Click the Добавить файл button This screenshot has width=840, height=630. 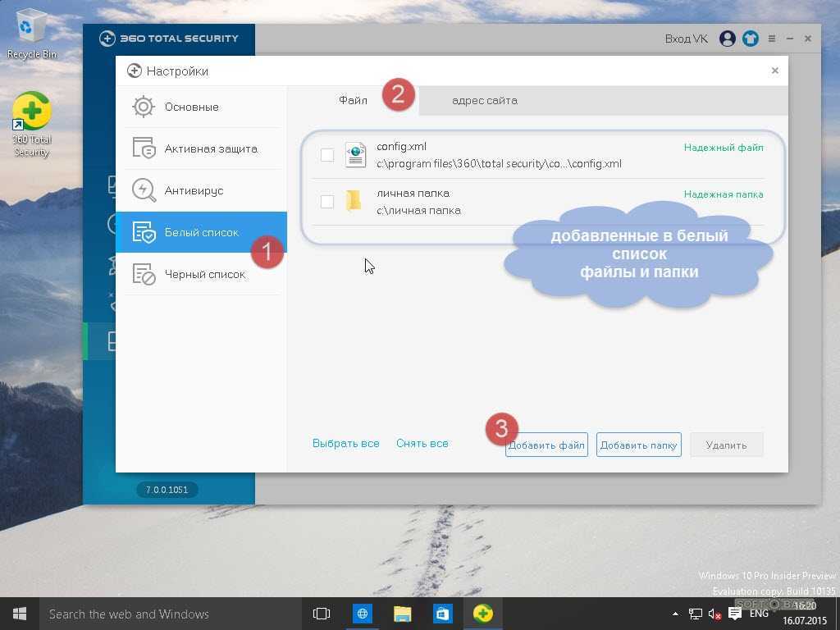tap(546, 445)
